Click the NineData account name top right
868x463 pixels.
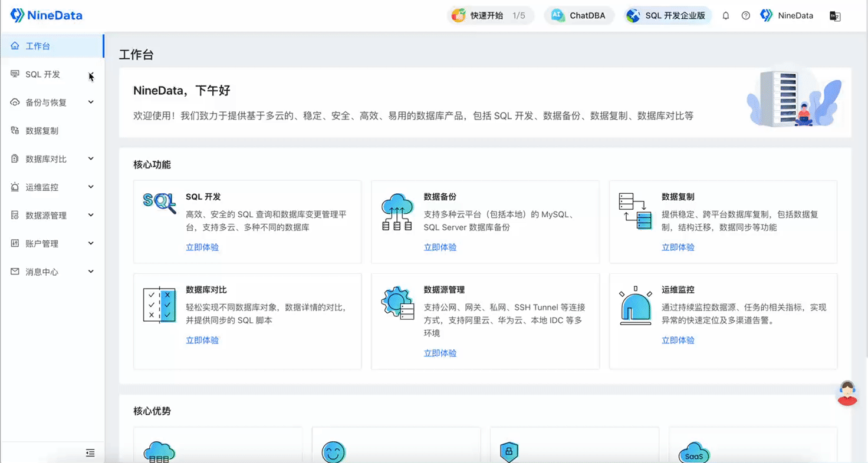coord(793,15)
